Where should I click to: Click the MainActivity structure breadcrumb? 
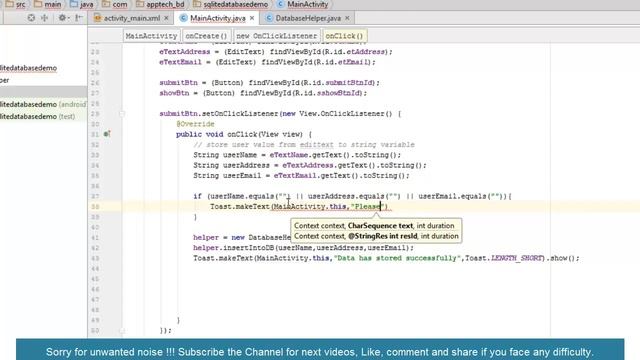coord(151,36)
